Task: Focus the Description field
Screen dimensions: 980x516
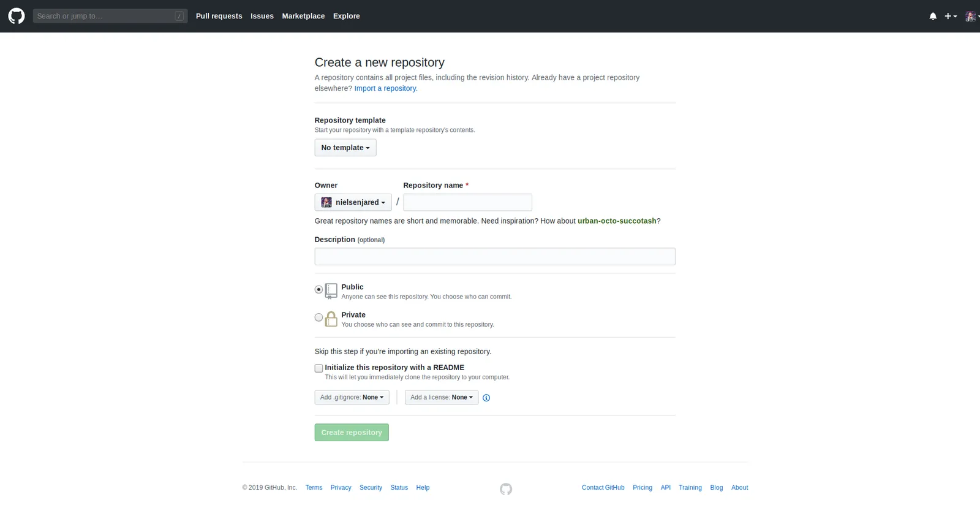Action: pyautogui.click(x=495, y=257)
